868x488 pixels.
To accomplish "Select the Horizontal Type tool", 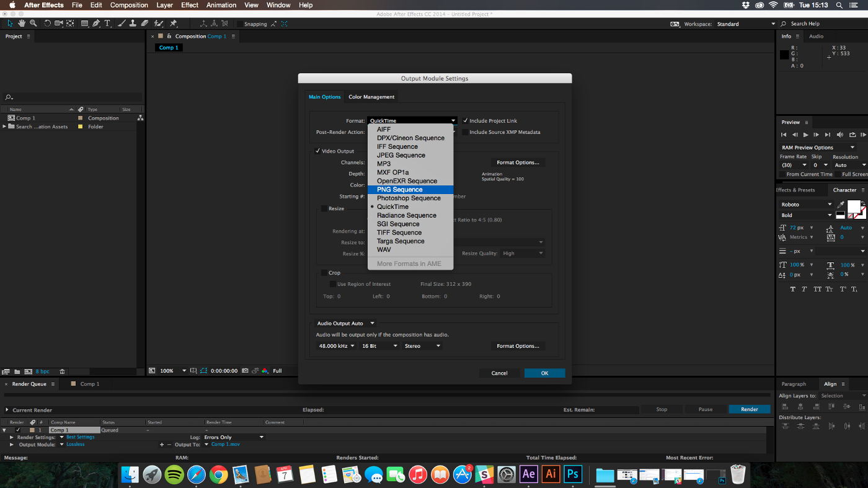I will tap(107, 24).
